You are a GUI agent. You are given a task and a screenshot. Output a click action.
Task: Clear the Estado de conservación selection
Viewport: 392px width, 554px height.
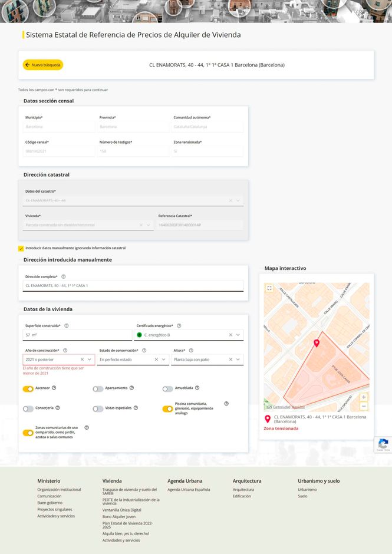[156, 360]
